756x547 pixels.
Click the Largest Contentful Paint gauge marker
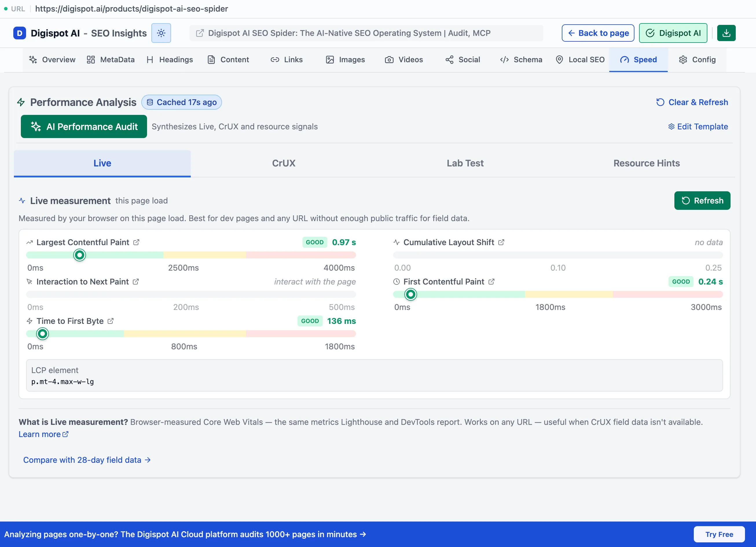coord(79,255)
